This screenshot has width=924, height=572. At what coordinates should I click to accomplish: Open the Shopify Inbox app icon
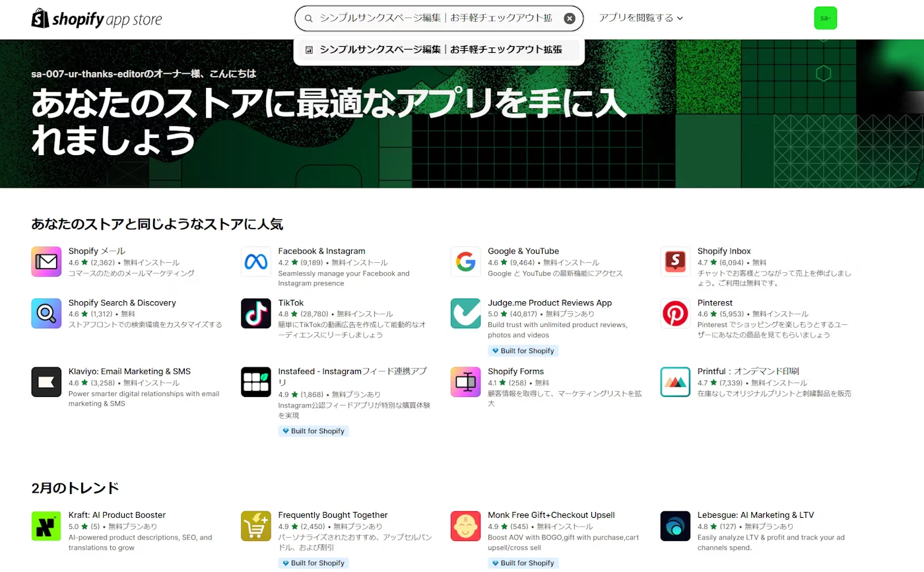(675, 262)
